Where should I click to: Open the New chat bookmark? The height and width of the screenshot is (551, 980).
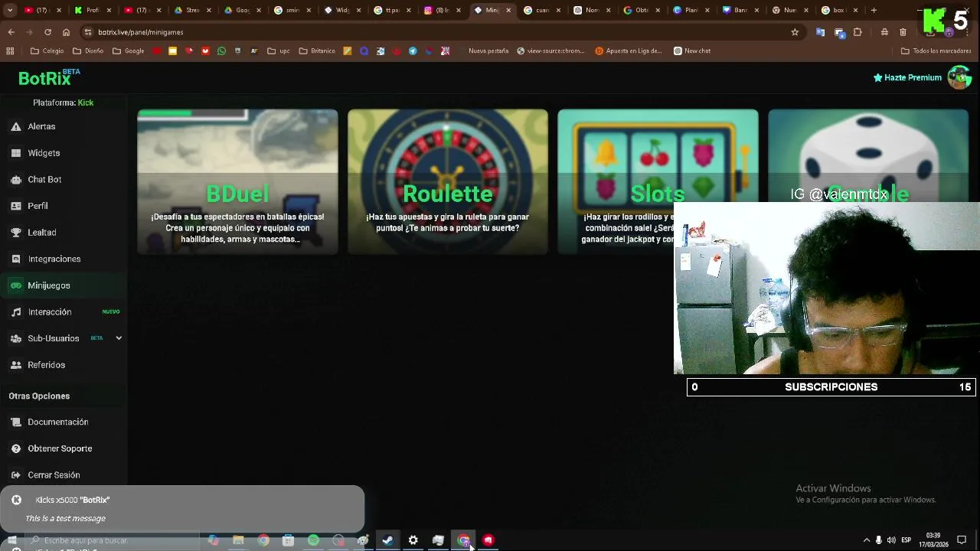point(692,51)
